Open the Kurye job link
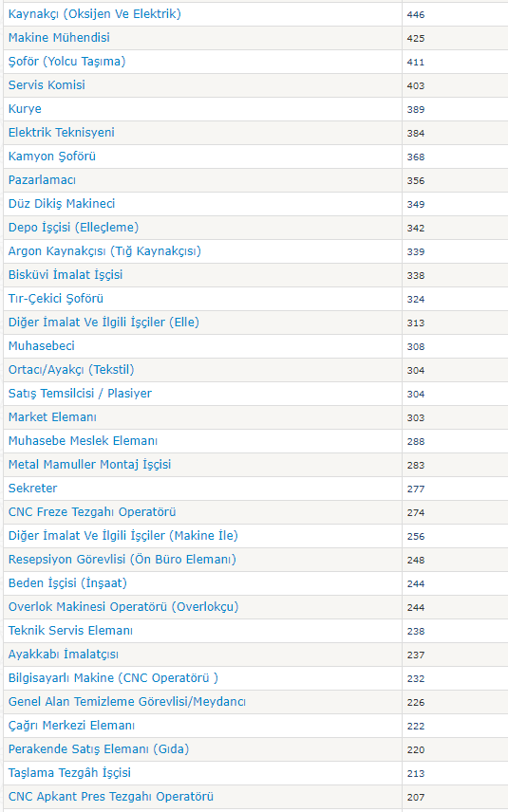 coord(25,109)
